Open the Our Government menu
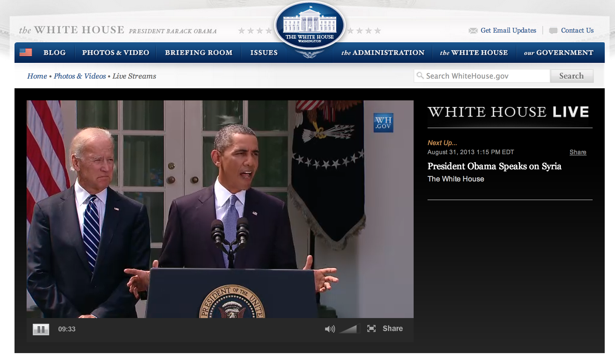Viewport: 615px width, 364px height. pyautogui.click(x=558, y=53)
